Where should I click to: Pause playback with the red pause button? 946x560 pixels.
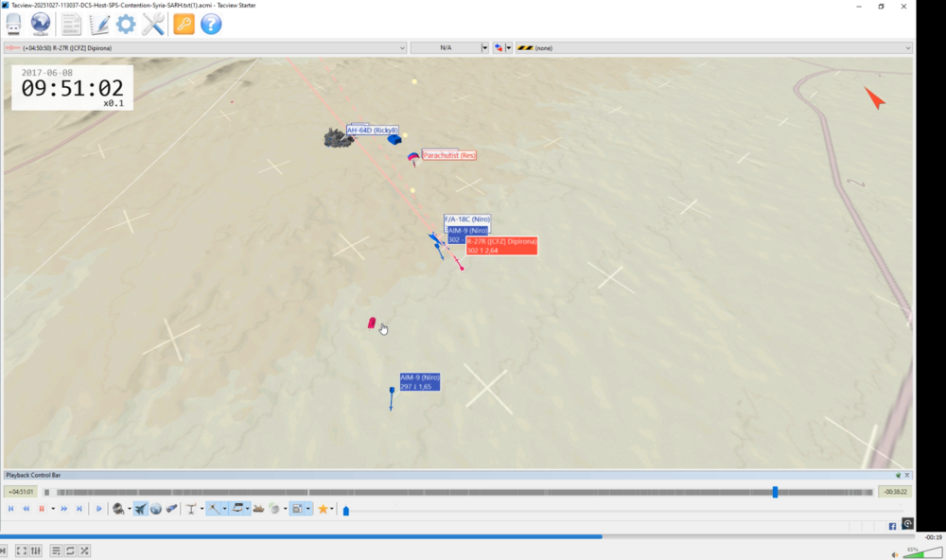click(x=42, y=509)
